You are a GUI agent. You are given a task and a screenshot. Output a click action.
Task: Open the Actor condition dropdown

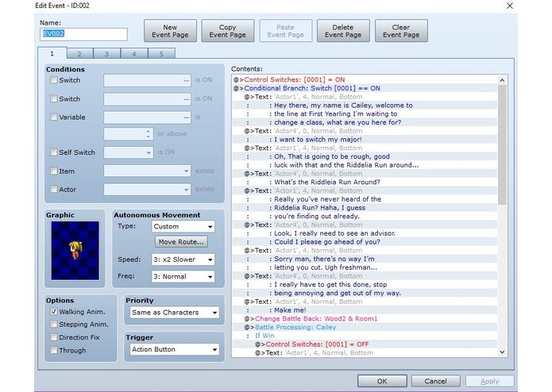147,190
